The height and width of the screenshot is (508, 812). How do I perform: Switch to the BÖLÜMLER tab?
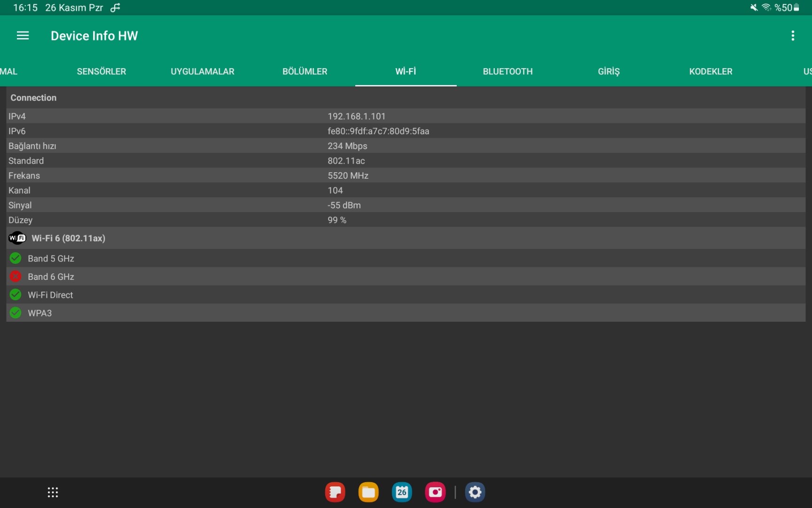[x=304, y=71]
